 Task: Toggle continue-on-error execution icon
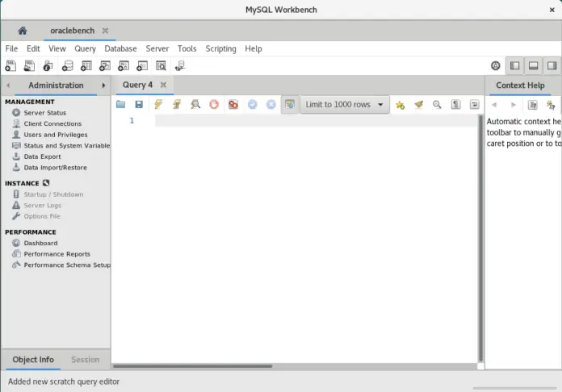(233, 105)
